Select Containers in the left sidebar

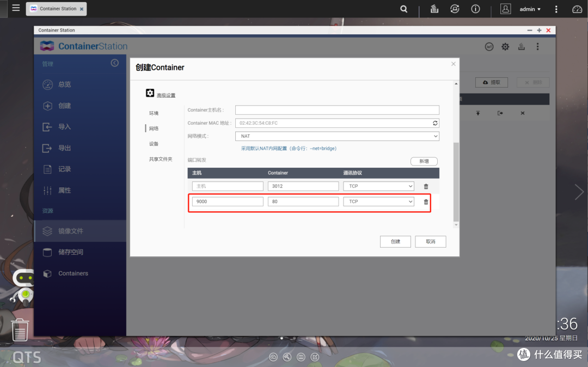(73, 273)
